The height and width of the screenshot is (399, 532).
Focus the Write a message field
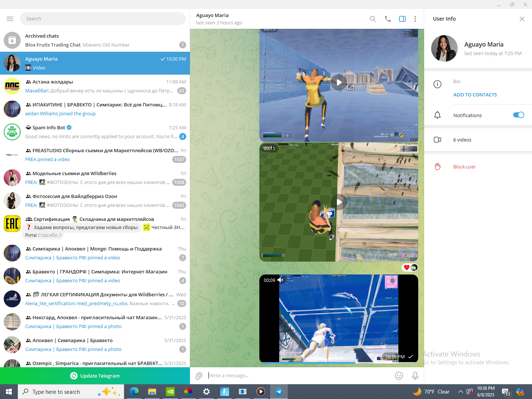(x=299, y=376)
